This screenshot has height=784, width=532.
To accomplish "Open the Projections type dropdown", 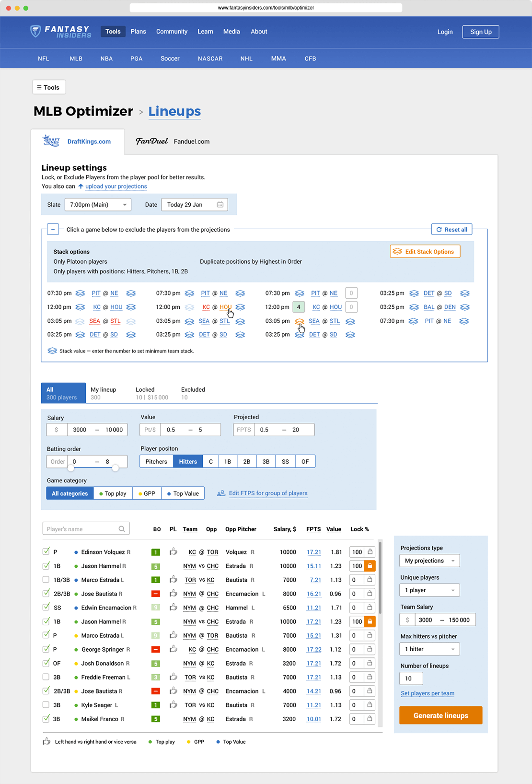I will click(429, 561).
